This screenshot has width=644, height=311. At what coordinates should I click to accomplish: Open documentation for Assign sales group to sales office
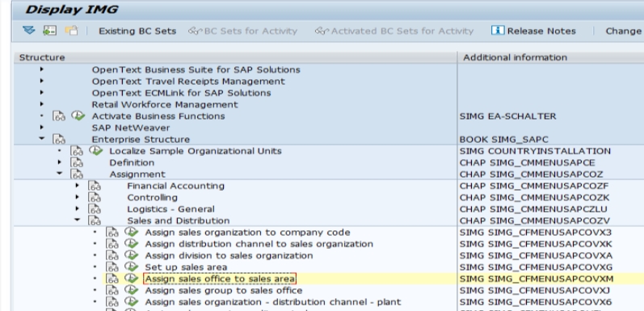click(112, 291)
